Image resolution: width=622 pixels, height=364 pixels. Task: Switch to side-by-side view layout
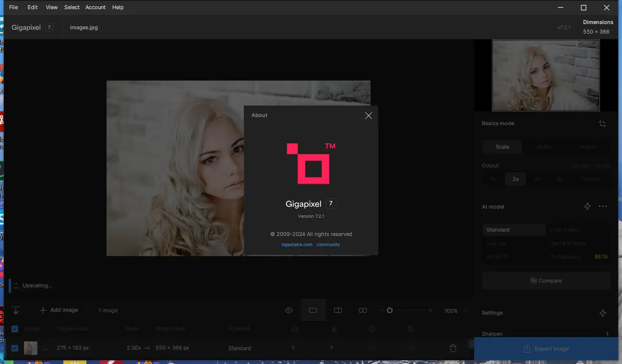[x=363, y=310]
